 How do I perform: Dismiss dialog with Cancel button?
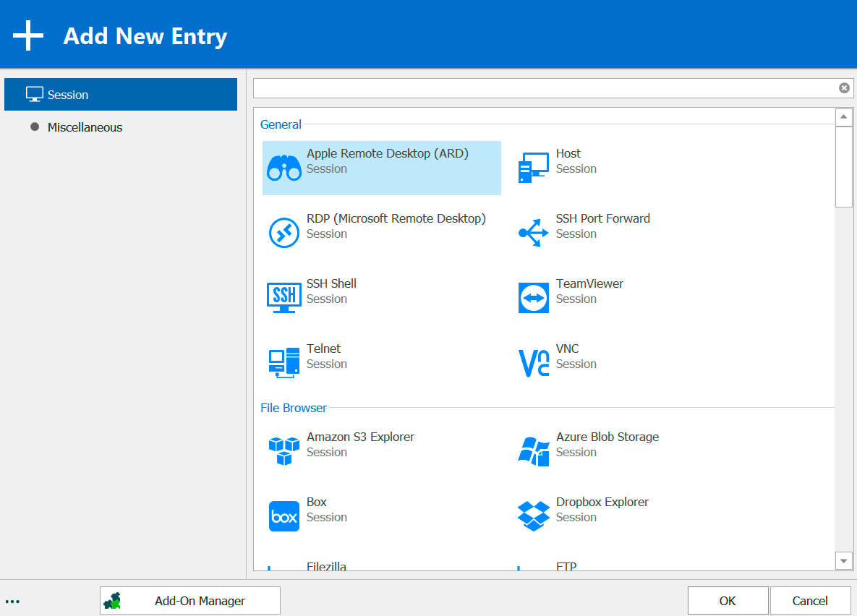[811, 601]
